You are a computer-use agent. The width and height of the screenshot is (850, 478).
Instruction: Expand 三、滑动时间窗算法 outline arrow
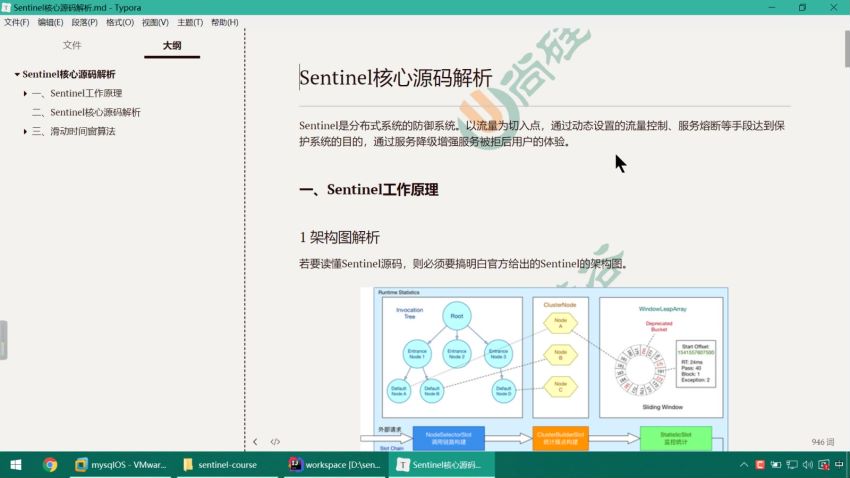point(25,132)
